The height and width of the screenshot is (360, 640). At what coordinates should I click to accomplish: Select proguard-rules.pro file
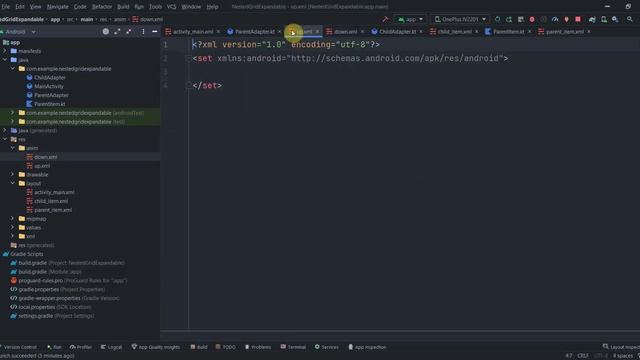[x=40, y=280]
